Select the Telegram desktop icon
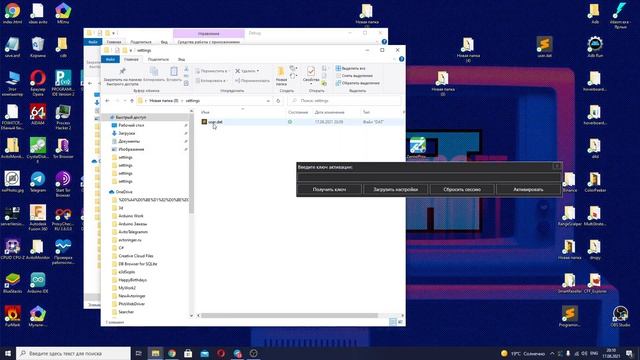Viewport: 640px width, 360px height. [38, 182]
